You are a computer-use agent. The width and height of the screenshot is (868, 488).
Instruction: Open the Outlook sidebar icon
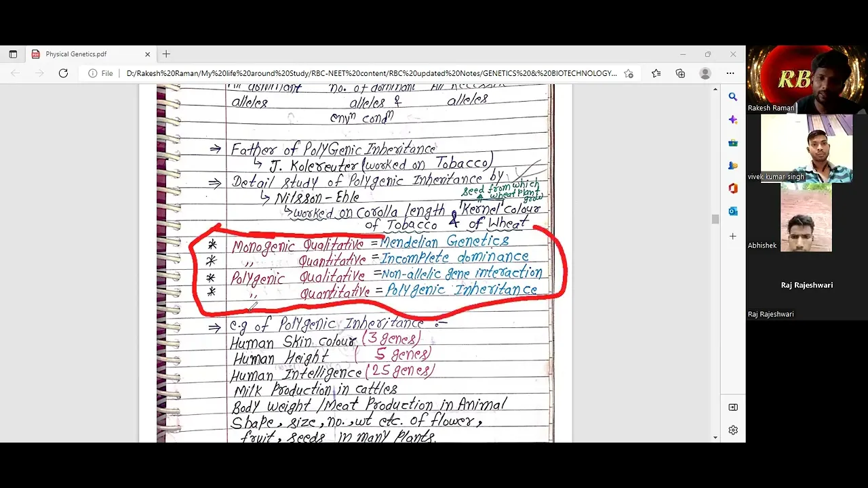click(x=733, y=211)
